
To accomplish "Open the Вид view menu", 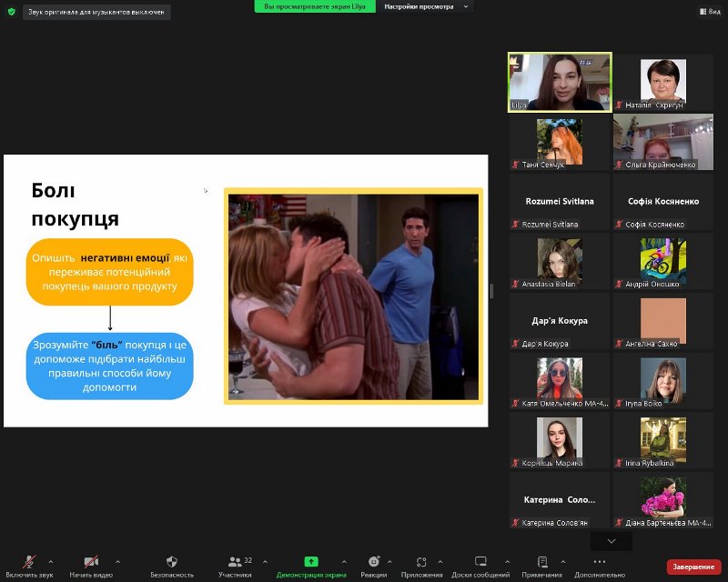I will coord(709,12).
